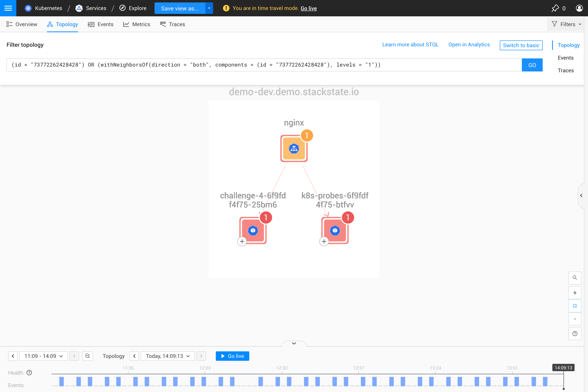Open the hamburger navigation menu
Image resolution: width=588 pixels, height=392 pixels.
point(8,8)
